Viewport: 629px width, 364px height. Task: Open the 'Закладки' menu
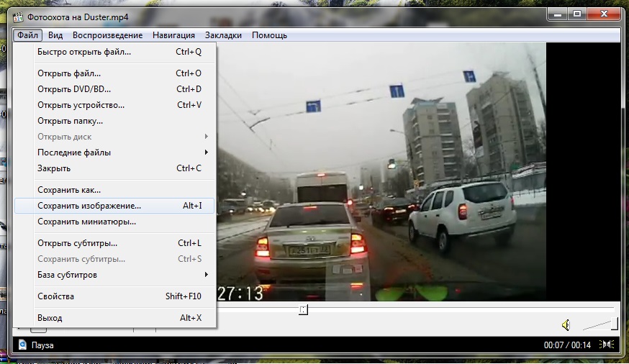point(223,35)
